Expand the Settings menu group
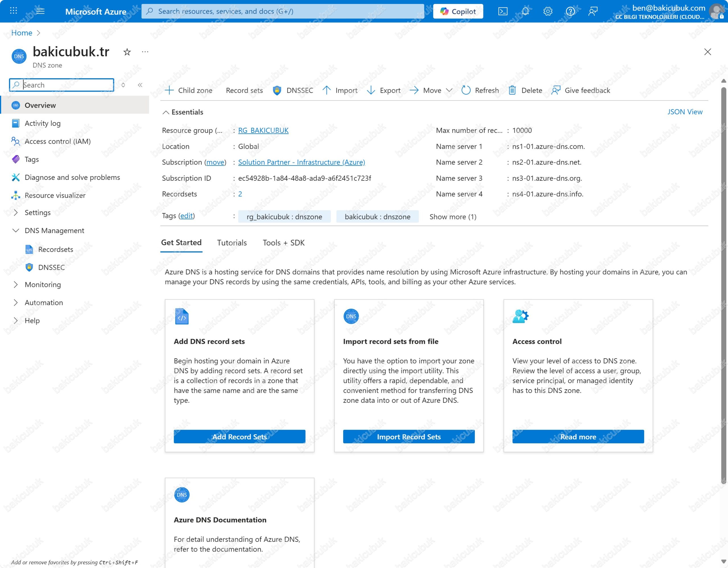728x568 pixels. (16, 213)
